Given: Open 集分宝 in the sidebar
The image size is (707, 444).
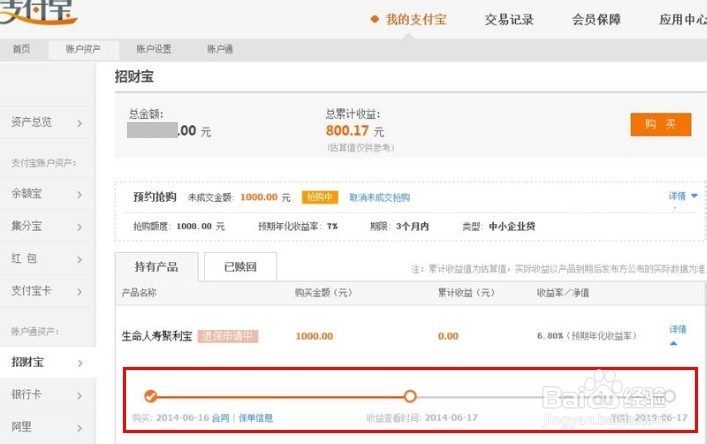Looking at the screenshot, I should [26, 226].
